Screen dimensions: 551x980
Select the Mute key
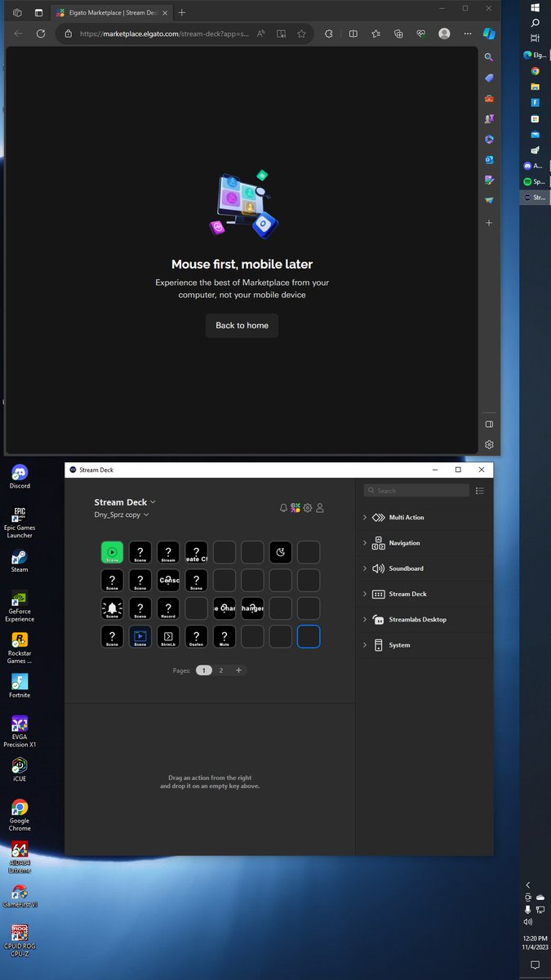coord(224,636)
